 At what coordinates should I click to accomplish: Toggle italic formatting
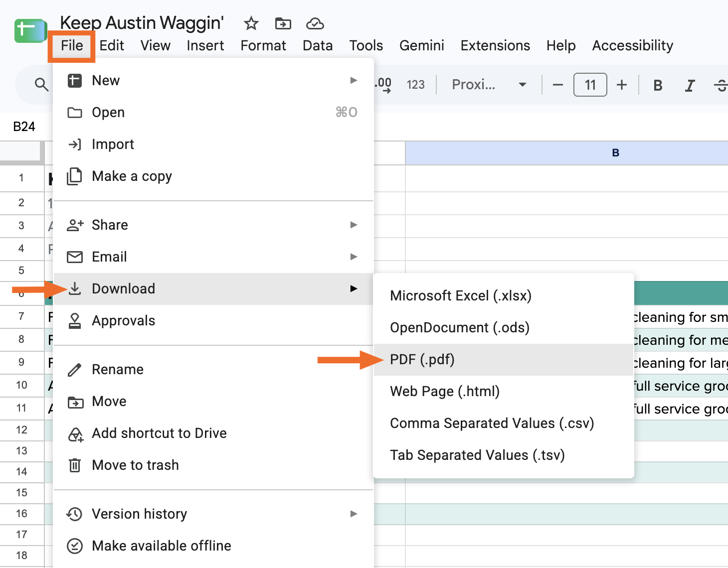click(690, 85)
